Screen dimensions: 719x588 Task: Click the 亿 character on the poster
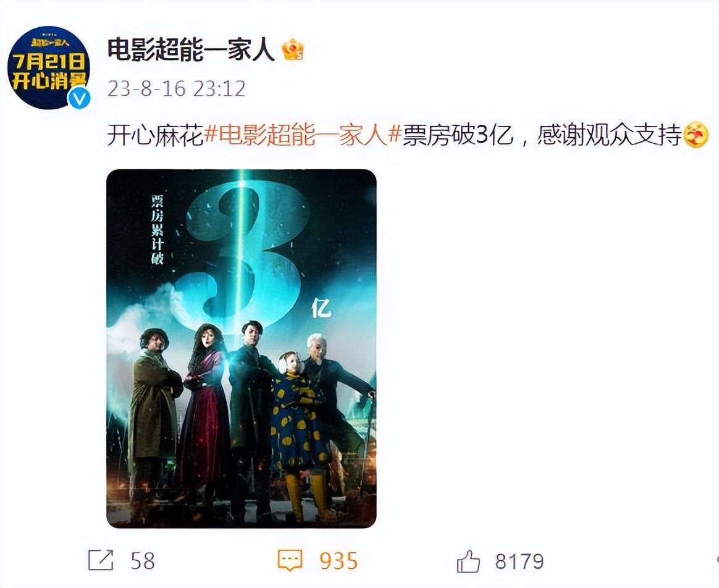coord(321,308)
